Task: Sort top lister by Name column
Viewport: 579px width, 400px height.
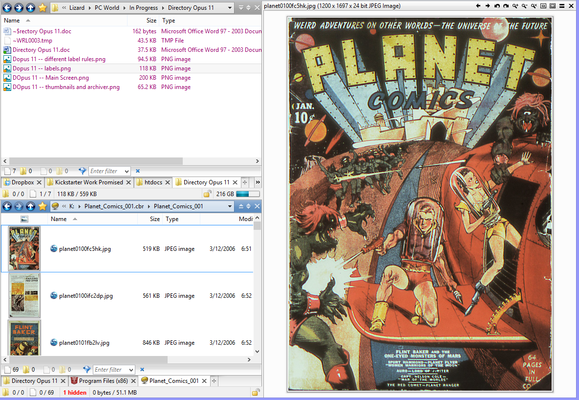Action: click(x=12, y=20)
